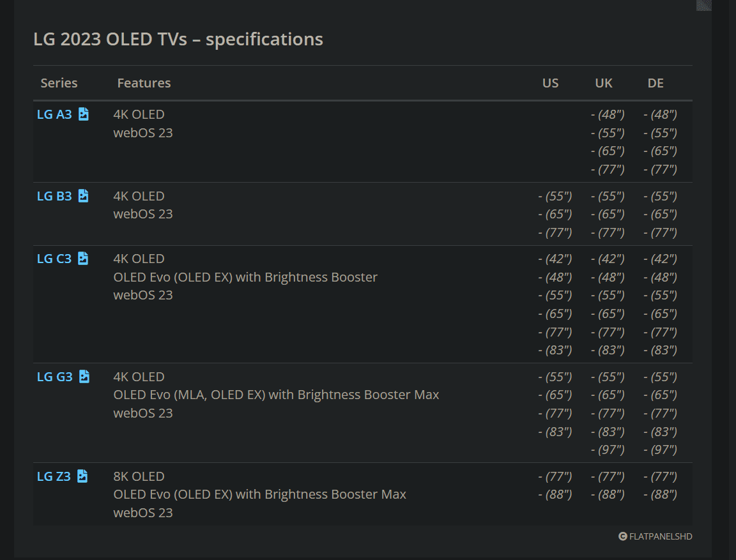Click the LG 2023 OLED TVs specifications heading

tap(178, 40)
